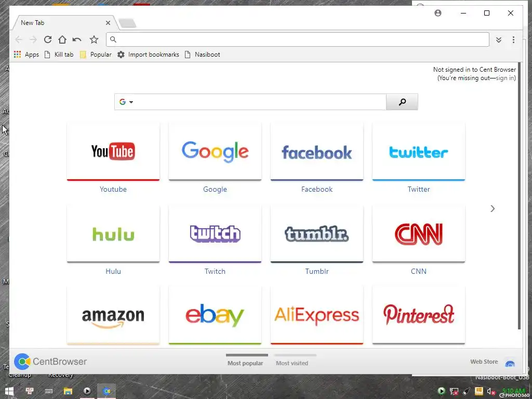Click the back navigation arrow

point(19,39)
